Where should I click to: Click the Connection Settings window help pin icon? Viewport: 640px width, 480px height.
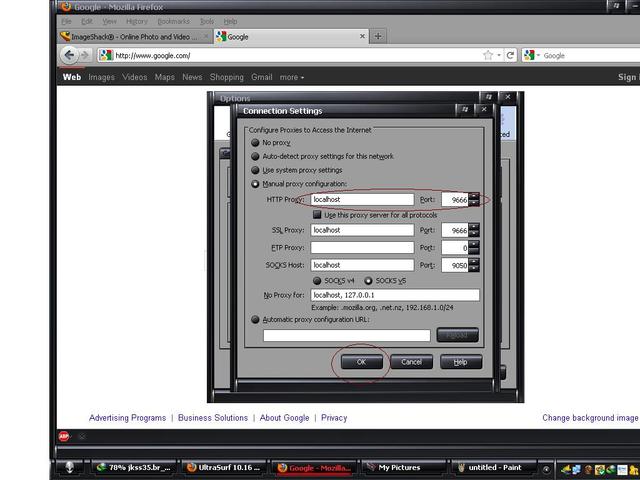tap(464, 109)
